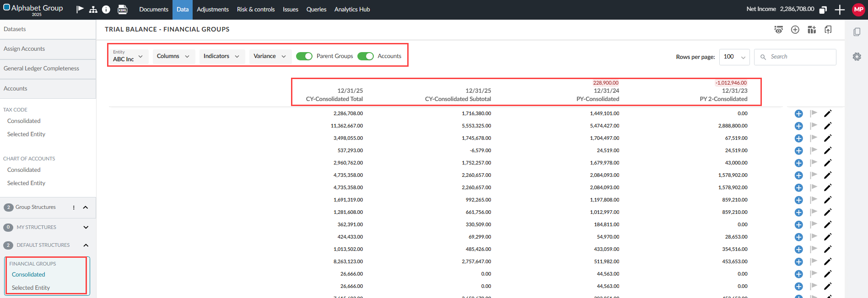Open the Queries tab
The height and width of the screenshot is (298, 868).
[316, 10]
